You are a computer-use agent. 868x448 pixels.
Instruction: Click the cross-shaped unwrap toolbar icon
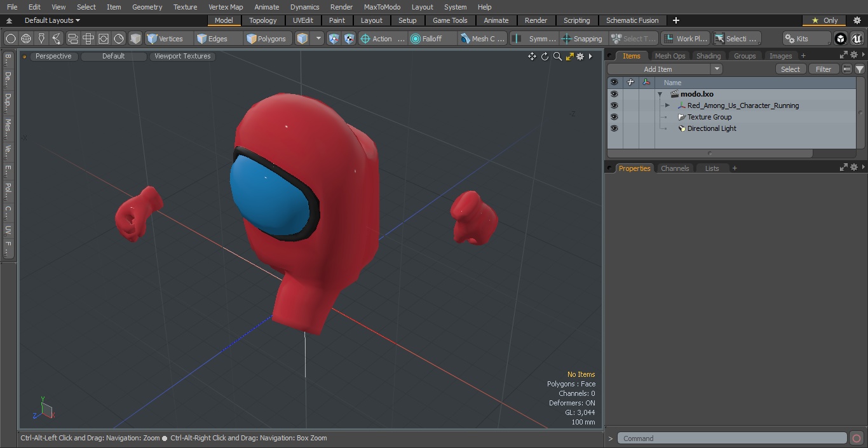point(88,39)
